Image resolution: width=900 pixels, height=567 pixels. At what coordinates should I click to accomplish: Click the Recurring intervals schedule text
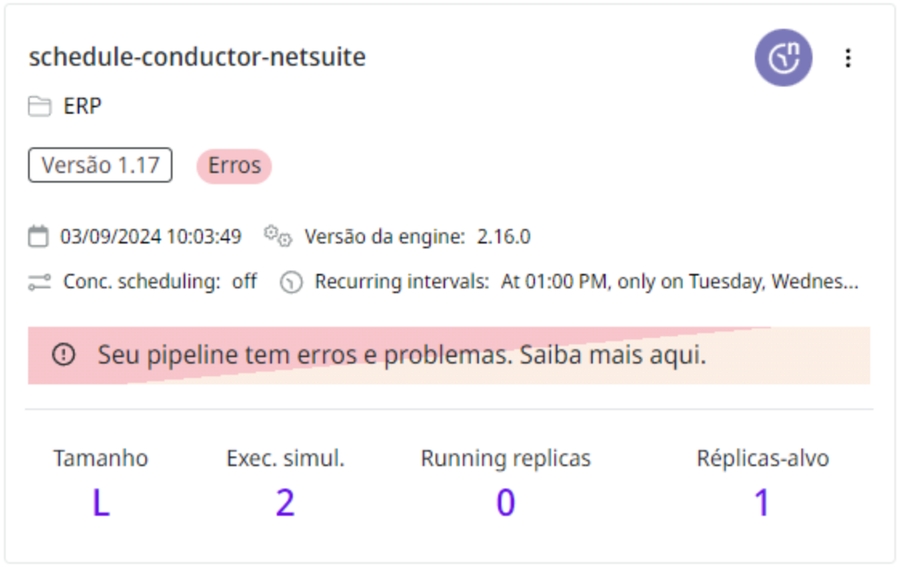tap(678, 282)
